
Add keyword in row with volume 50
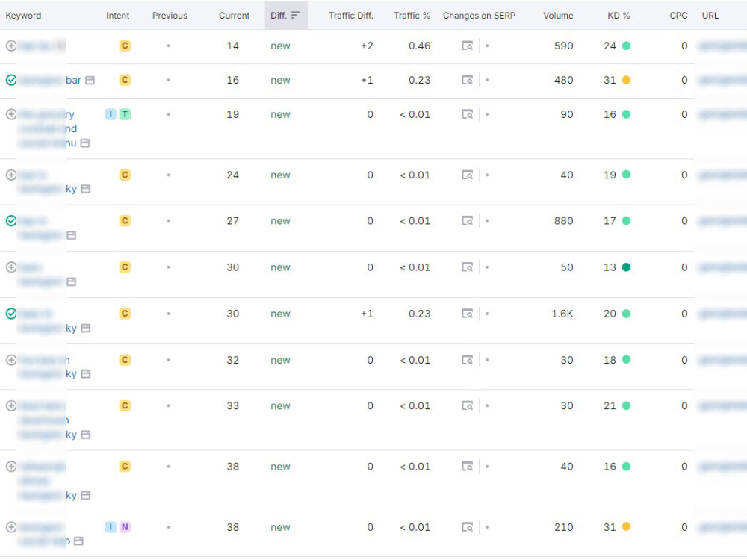(11, 267)
